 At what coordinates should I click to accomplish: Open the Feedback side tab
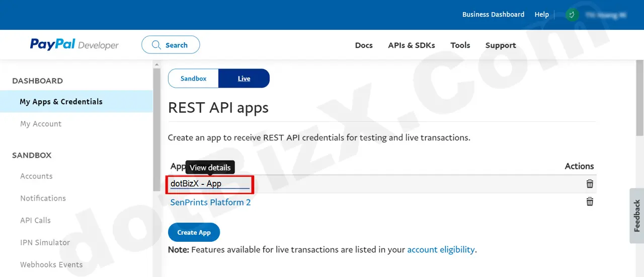pyautogui.click(x=636, y=216)
